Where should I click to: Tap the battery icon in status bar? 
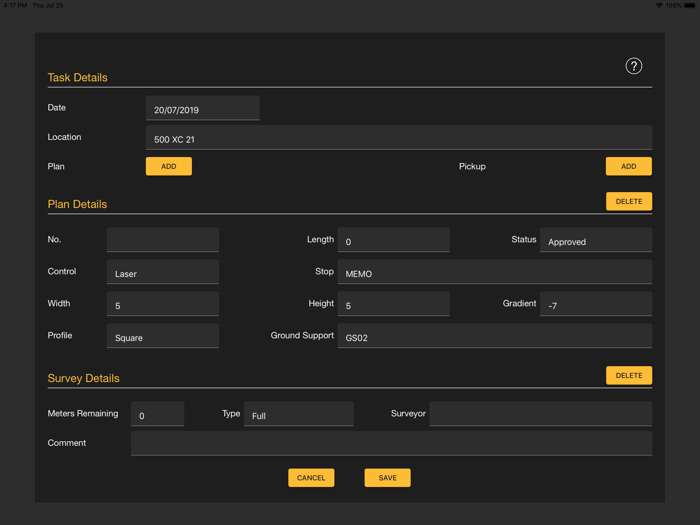pyautogui.click(x=689, y=5)
